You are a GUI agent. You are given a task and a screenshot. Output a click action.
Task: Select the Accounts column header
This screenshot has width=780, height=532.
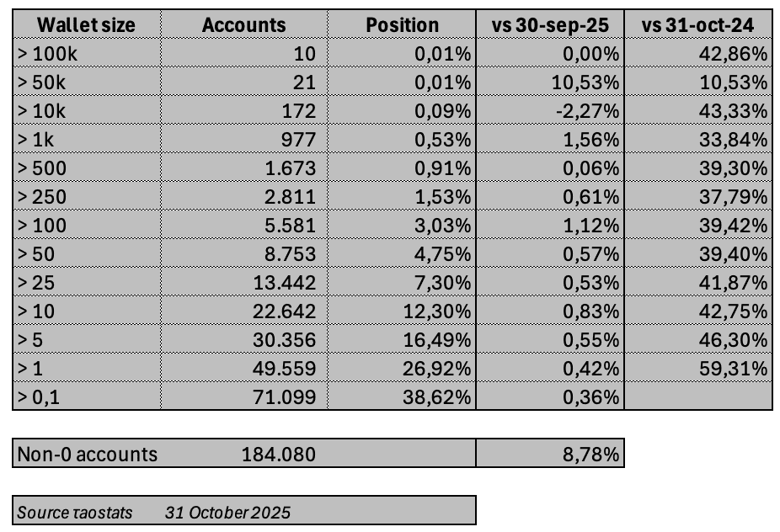coord(243,25)
